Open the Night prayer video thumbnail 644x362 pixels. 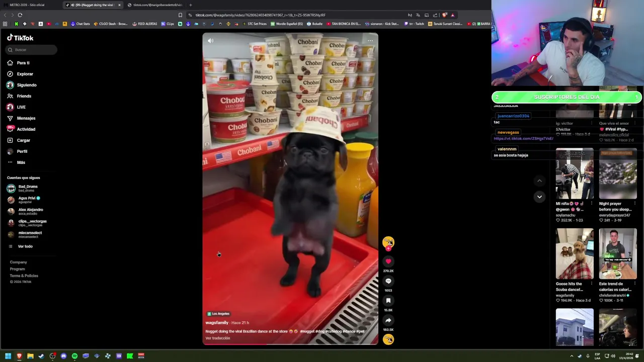click(x=618, y=174)
